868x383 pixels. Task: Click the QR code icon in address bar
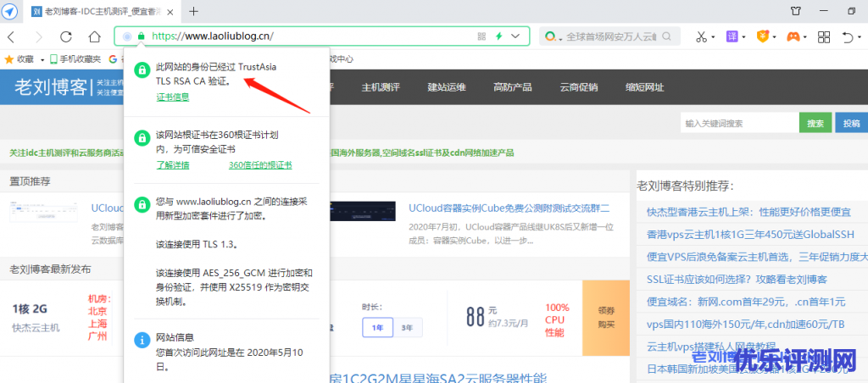[481, 37]
